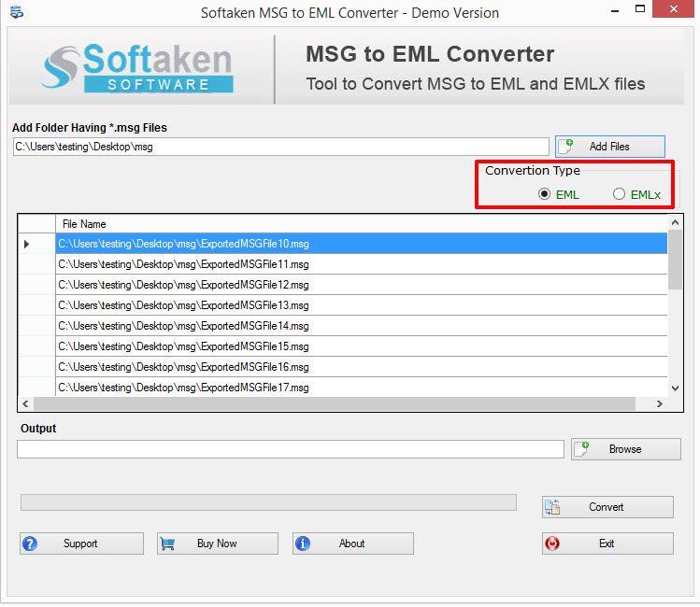Click the horizontal scroll left arrow
The image size is (700, 607).
tap(25, 403)
